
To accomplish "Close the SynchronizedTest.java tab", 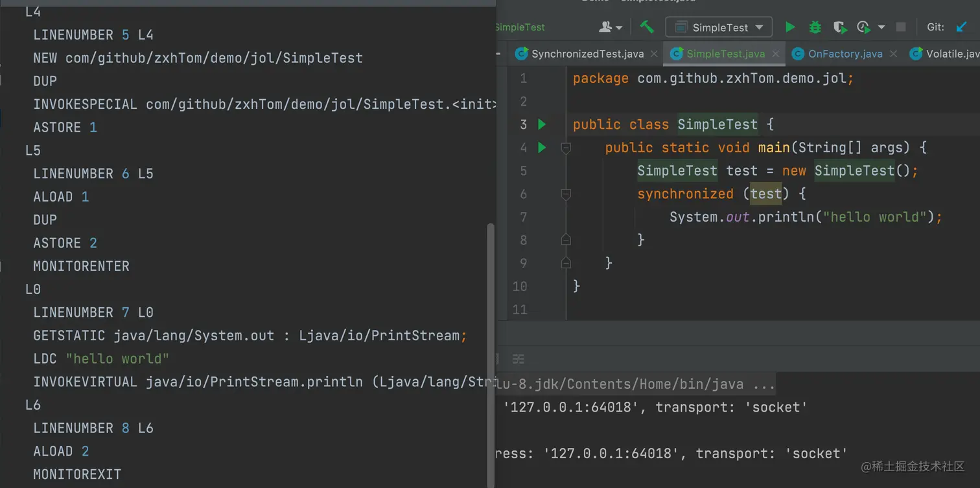I will (x=653, y=54).
